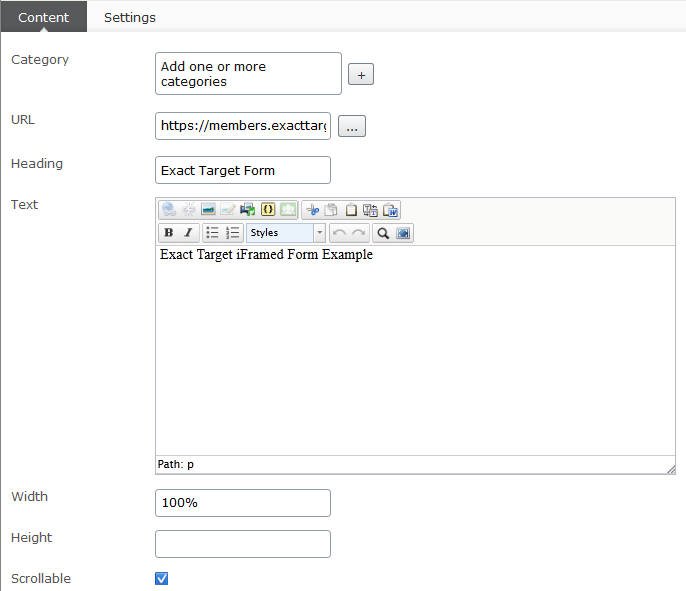Insert a numbered list
The image size is (686, 591).
232,233
